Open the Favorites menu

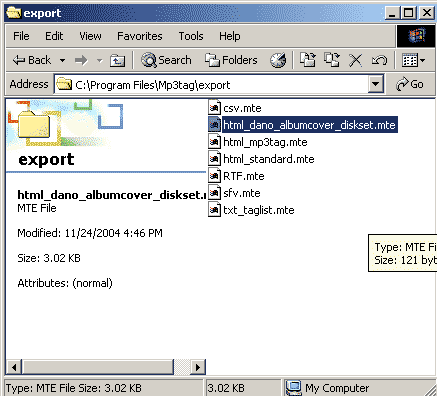(x=140, y=36)
